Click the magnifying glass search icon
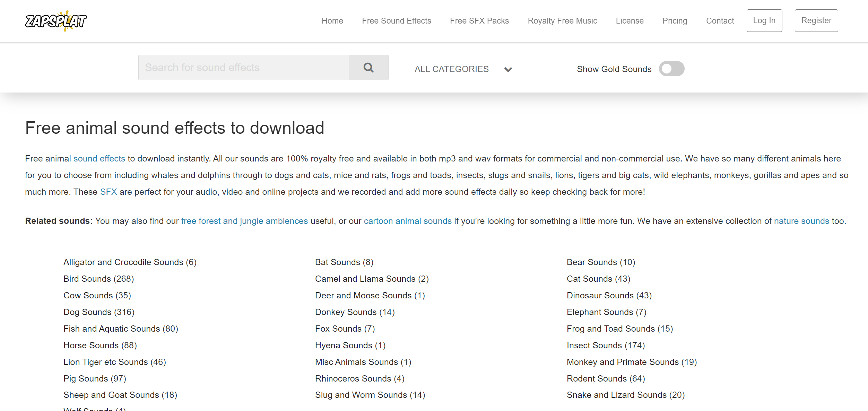The height and width of the screenshot is (411, 868). click(x=368, y=68)
